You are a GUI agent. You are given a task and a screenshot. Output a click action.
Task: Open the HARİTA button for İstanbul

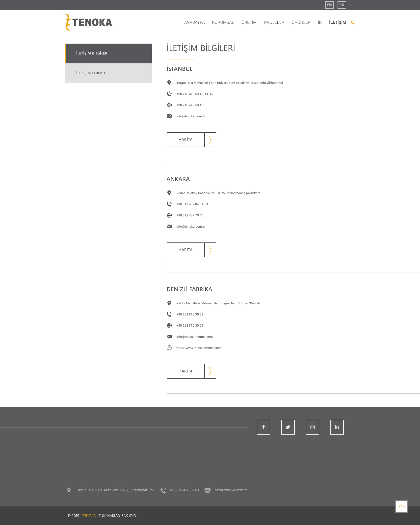pos(191,140)
